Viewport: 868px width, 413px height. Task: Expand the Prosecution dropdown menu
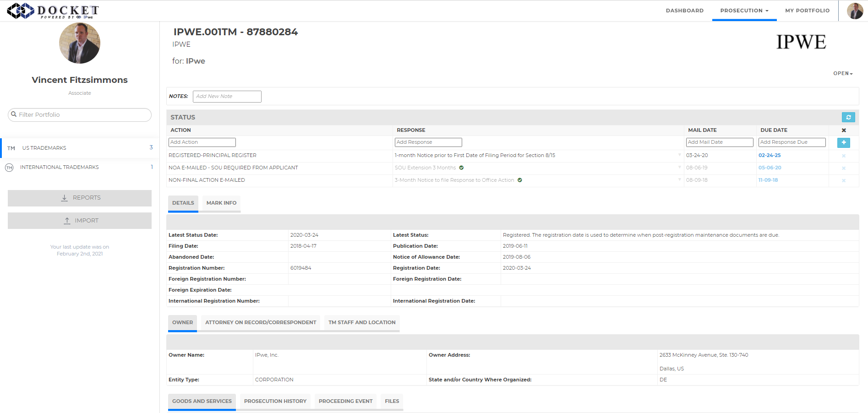(x=744, y=11)
